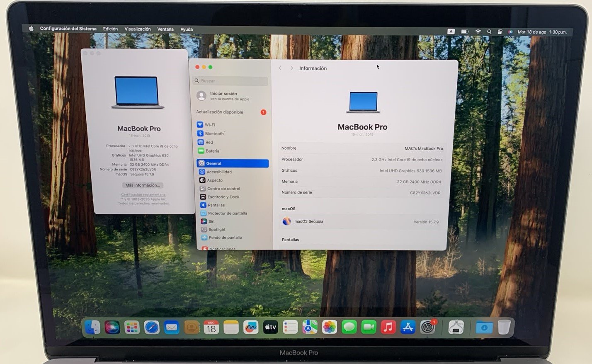Open Apple TV app in Dock
Image resolution: width=592 pixels, height=364 pixels.
271,328
